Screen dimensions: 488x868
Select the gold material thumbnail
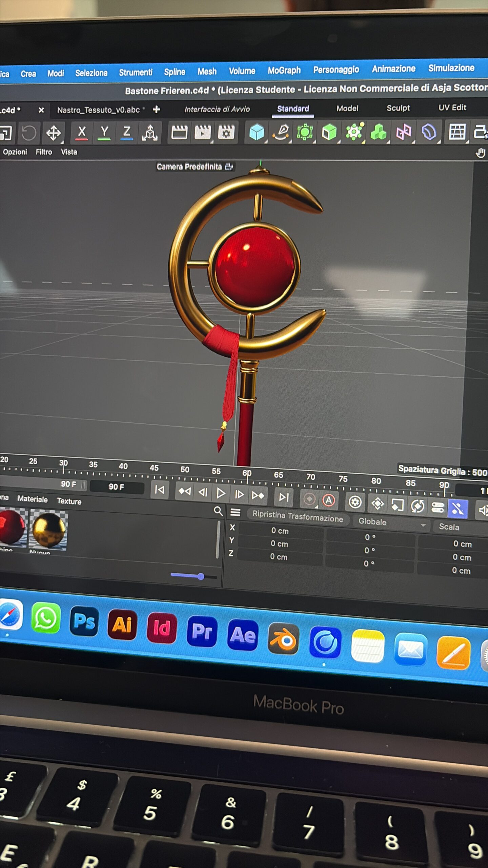(x=48, y=530)
